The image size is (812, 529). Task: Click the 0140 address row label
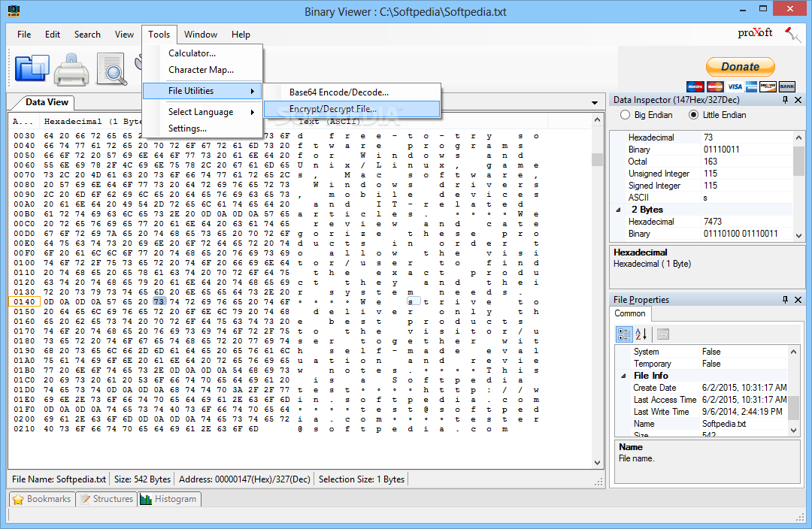[x=24, y=302]
